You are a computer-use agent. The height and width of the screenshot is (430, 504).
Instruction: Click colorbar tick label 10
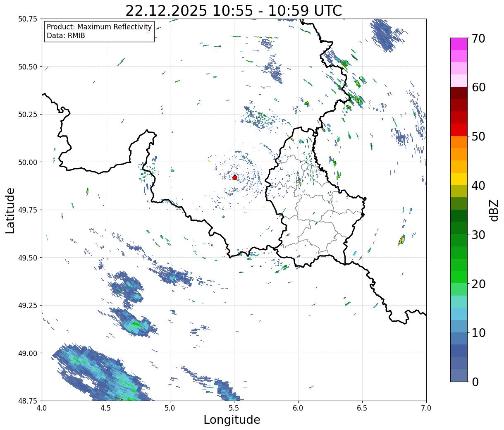478,333
